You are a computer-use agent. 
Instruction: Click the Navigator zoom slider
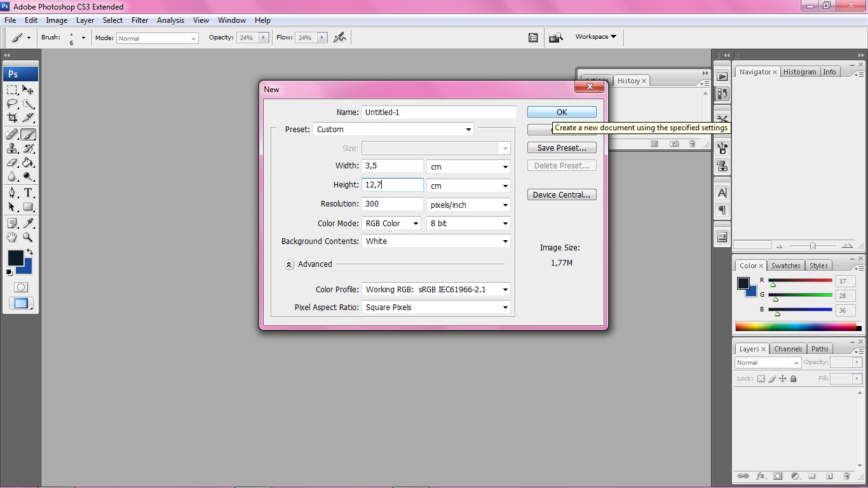coord(813,245)
